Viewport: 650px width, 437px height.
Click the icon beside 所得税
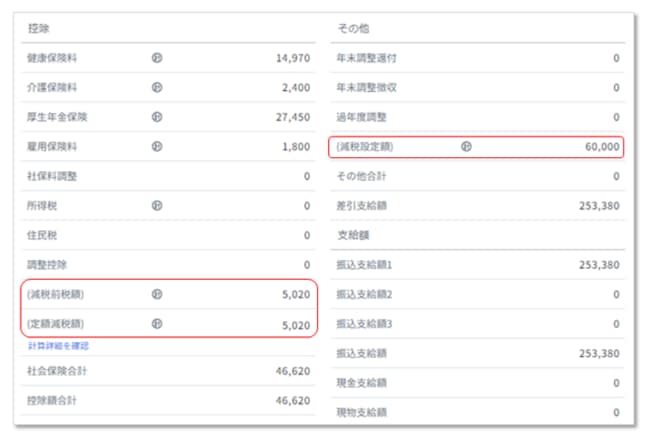point(157,205)
